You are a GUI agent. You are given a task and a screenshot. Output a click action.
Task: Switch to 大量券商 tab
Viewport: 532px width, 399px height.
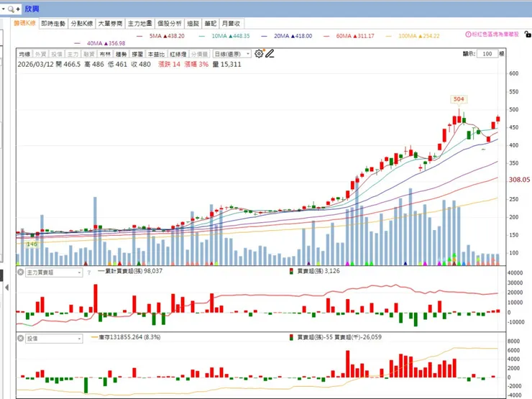coord(110,24)
